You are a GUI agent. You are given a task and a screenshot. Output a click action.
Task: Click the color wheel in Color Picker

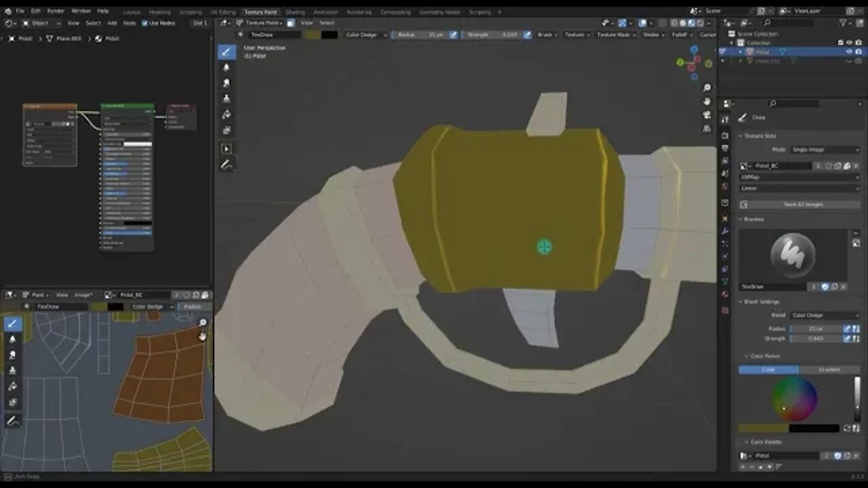(793, 399)
